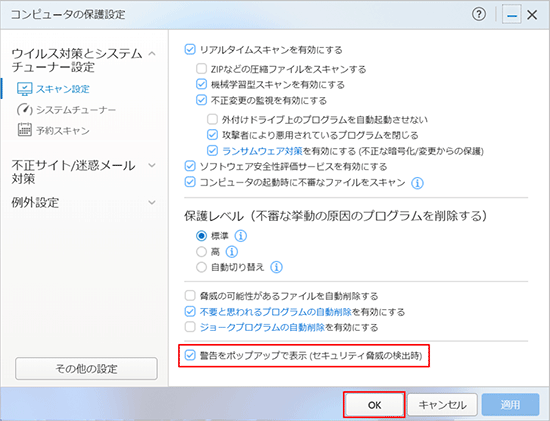Open the システムチューナー menu item
550x421 pixels.
tap(76, 110)
